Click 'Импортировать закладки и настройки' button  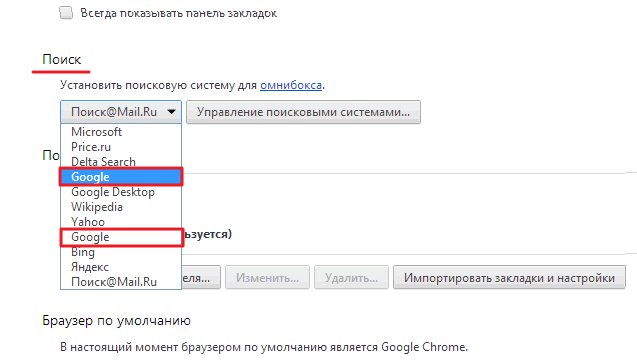pyautogui.click(x=509, y=278)
